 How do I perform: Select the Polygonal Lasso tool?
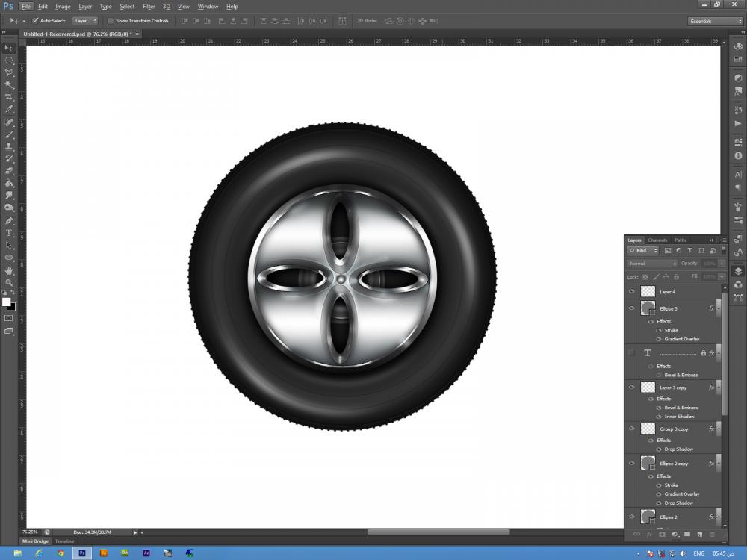(9, 72)
